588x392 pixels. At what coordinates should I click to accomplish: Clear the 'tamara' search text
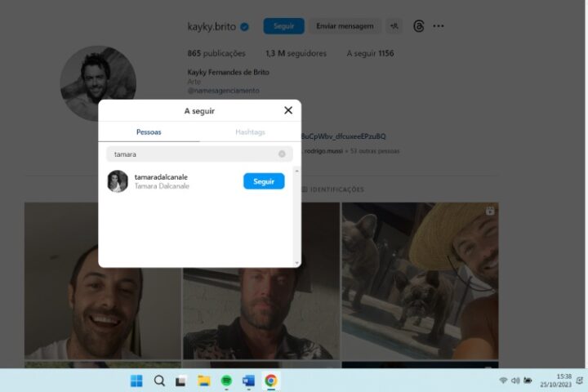click(282, 154)
